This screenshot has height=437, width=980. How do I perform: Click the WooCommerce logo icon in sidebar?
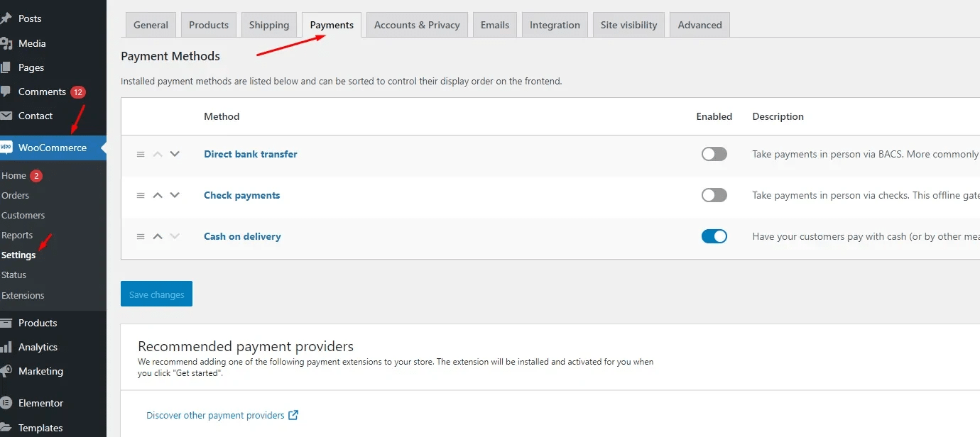tap(6, 148)
